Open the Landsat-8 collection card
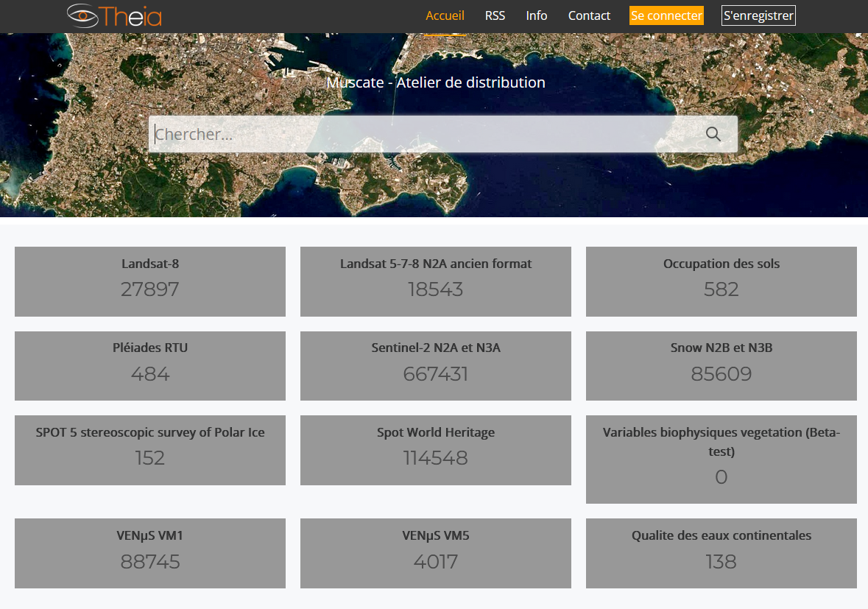This screenshot has height=609, width=868. click(x=150, y=282)
